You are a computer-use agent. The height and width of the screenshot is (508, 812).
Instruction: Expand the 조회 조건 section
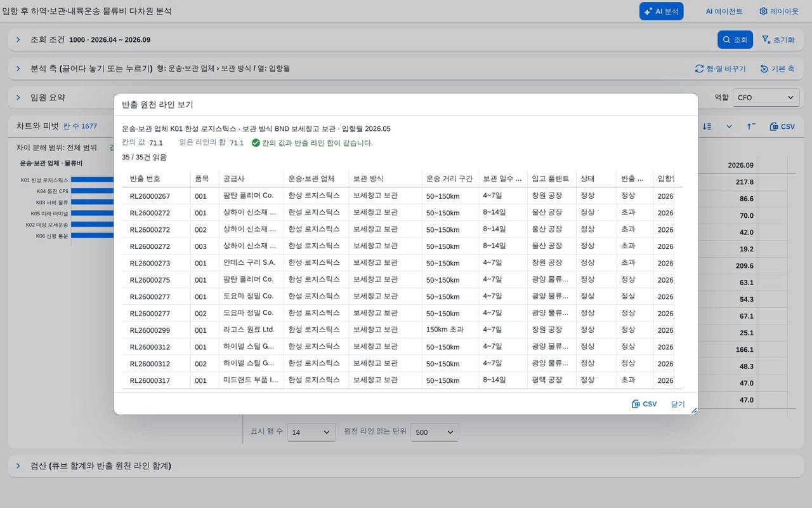(18, 39)
